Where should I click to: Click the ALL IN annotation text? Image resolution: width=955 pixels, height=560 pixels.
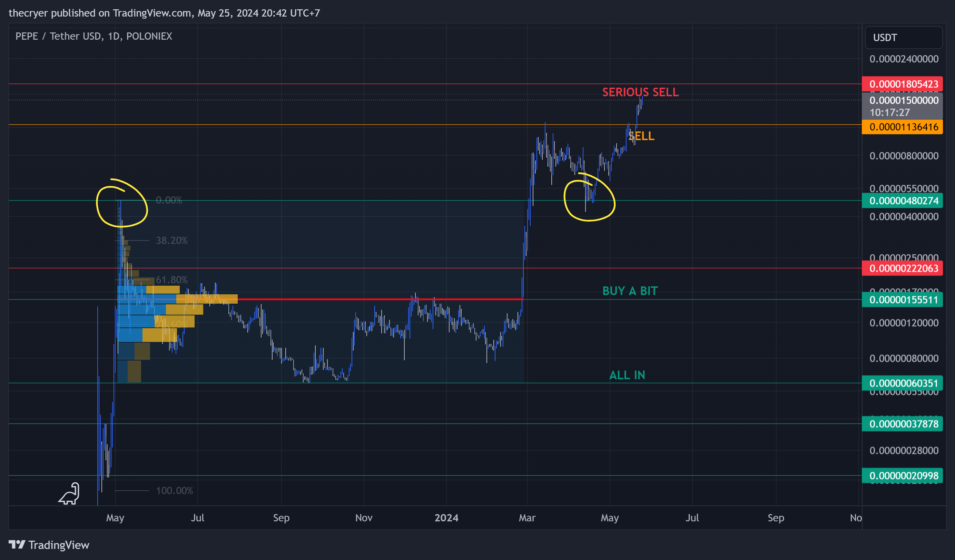click(x=627, y=375)
